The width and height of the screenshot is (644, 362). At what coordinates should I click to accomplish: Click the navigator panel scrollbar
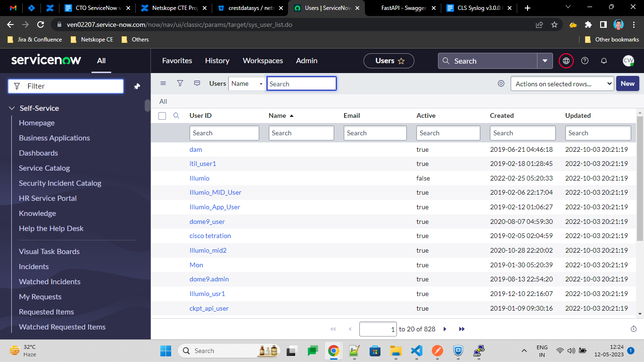pyautogui.click(x=148, y=105)
